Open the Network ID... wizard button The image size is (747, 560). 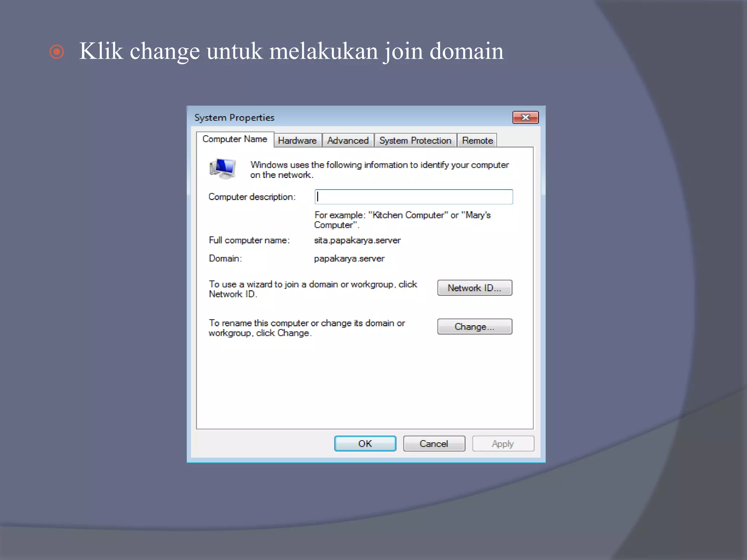click(x=475, y=288)
